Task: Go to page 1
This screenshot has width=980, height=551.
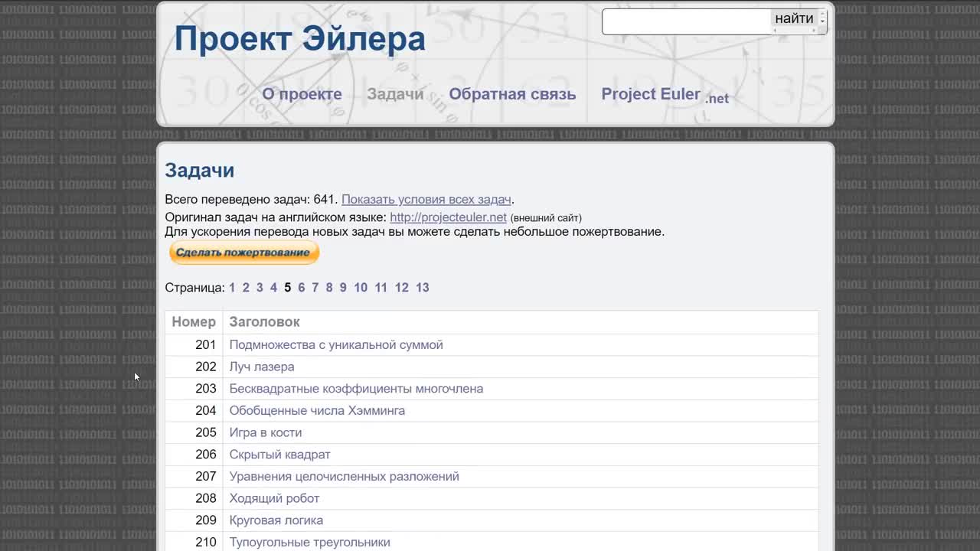Action: click(232, 288)
